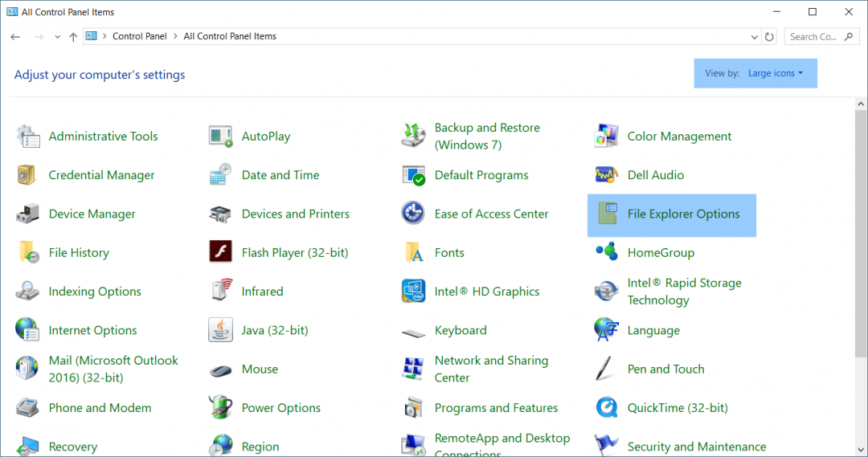Click the Mail (Microsoft Outlook 2016) icon
Image resolution: width=868 pixels, height=457 pixels.
27,369
